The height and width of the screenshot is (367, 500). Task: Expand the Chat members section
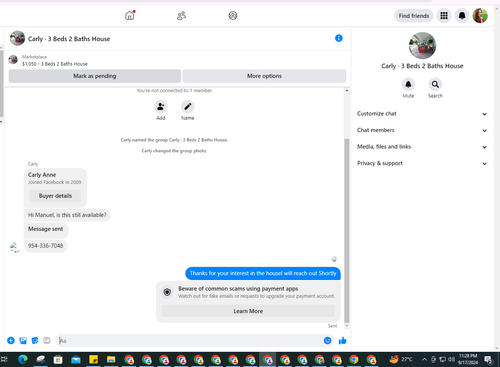422,130
